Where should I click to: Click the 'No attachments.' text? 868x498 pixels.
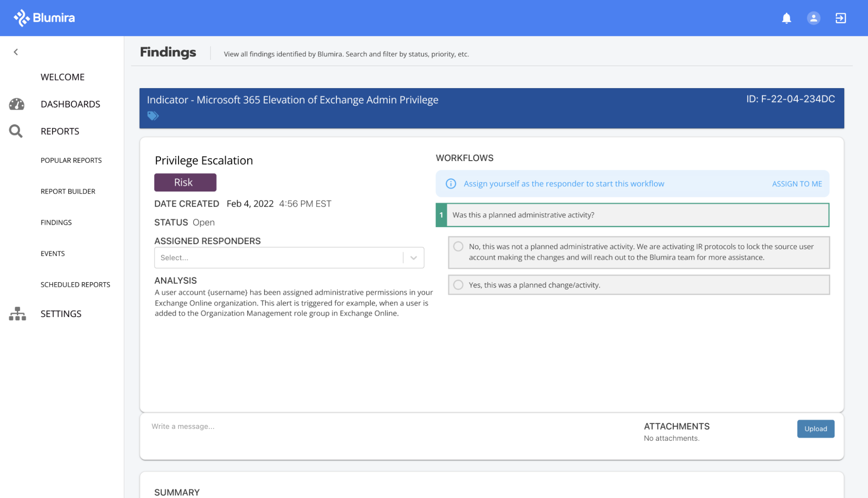click(671, 439)
